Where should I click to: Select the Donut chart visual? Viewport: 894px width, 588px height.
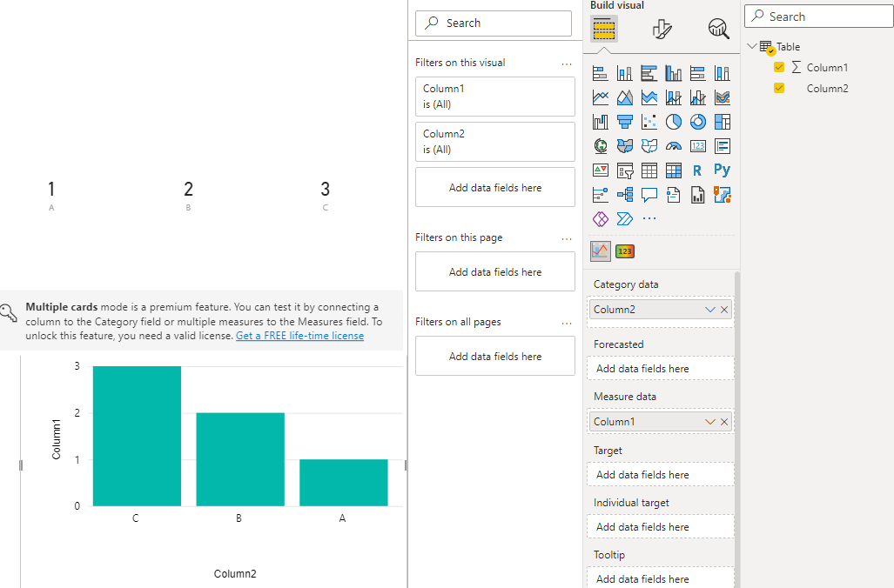698,122
